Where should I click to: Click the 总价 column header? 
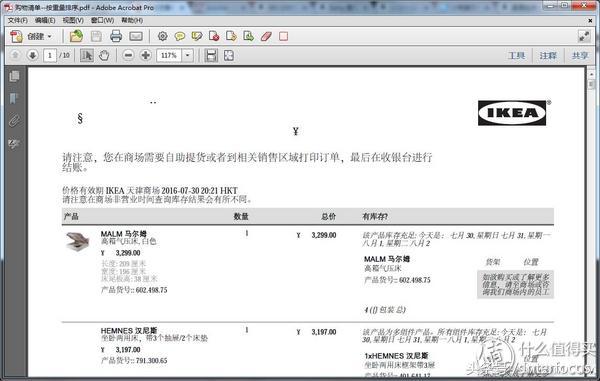tap(329, 217)
